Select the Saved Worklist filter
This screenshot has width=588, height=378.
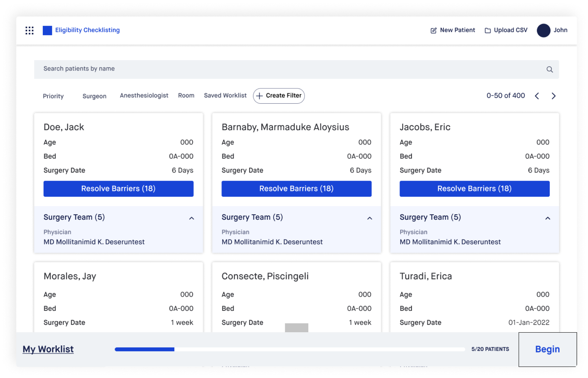(225, 96)
